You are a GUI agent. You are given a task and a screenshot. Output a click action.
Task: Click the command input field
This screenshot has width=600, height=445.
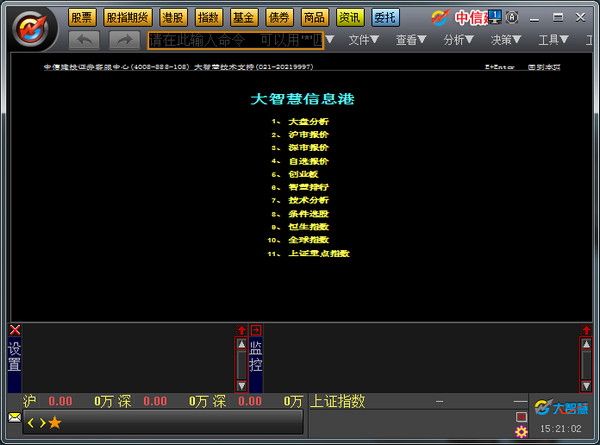[236, 40]
